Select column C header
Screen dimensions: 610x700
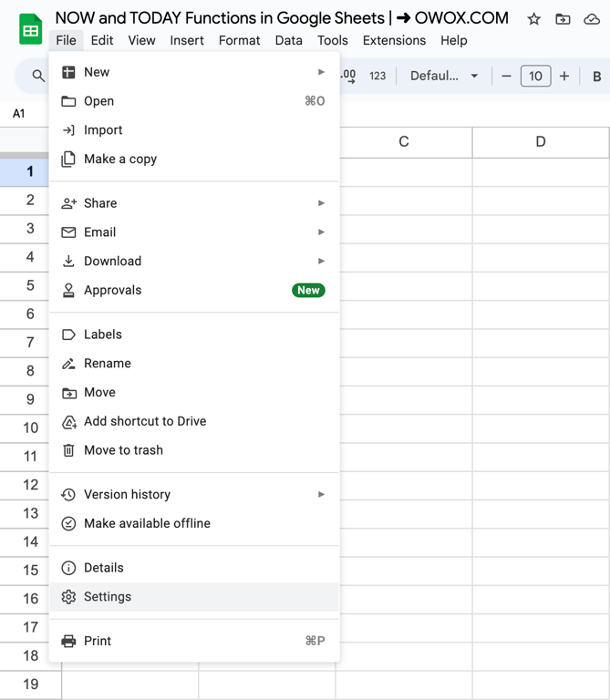click(406, 142)
